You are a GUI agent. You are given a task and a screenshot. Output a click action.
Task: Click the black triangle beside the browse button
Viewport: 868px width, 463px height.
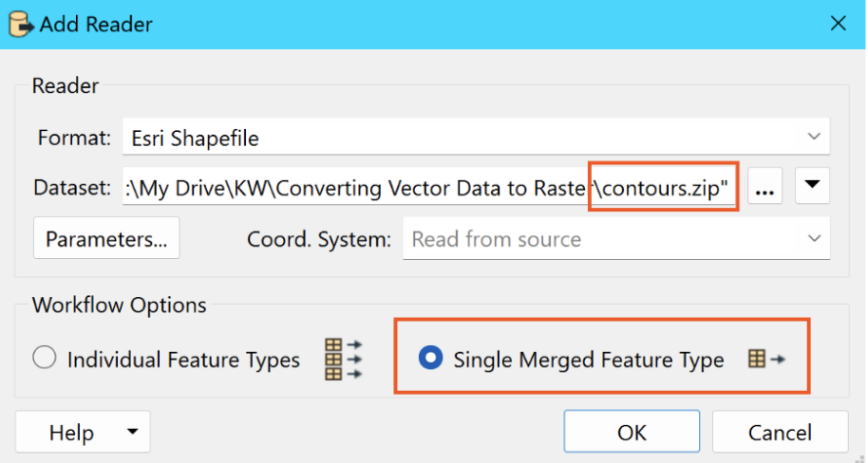[812, 185]
